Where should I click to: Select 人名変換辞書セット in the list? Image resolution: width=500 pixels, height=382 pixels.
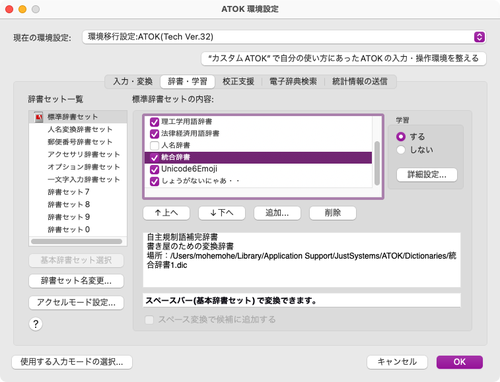click(x=78, y=129)
